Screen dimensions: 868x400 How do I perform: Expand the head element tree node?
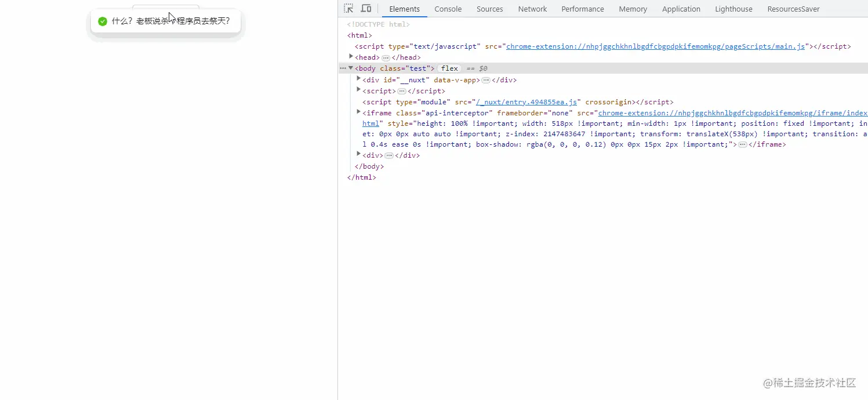coord(350,57)
